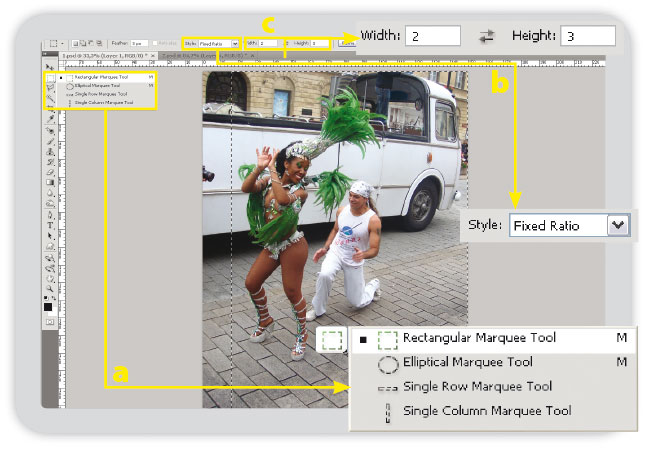Click the New Selection icon in options bar
Screen dimensions: 650x450
(77, 44)
